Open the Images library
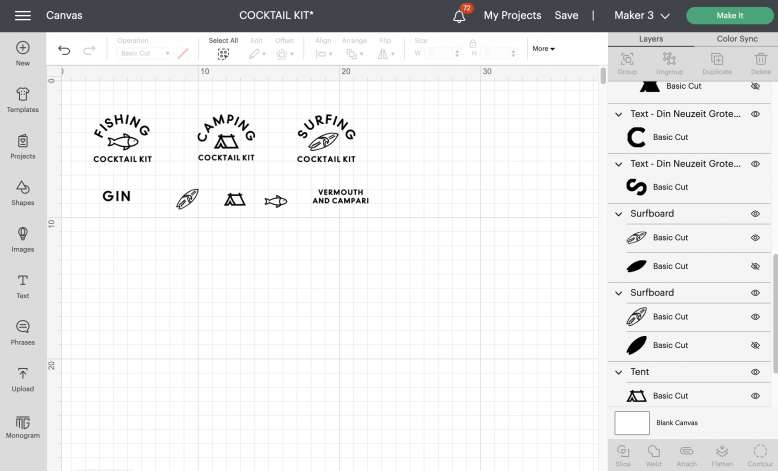The image size is (778, 471). [22, 238]
